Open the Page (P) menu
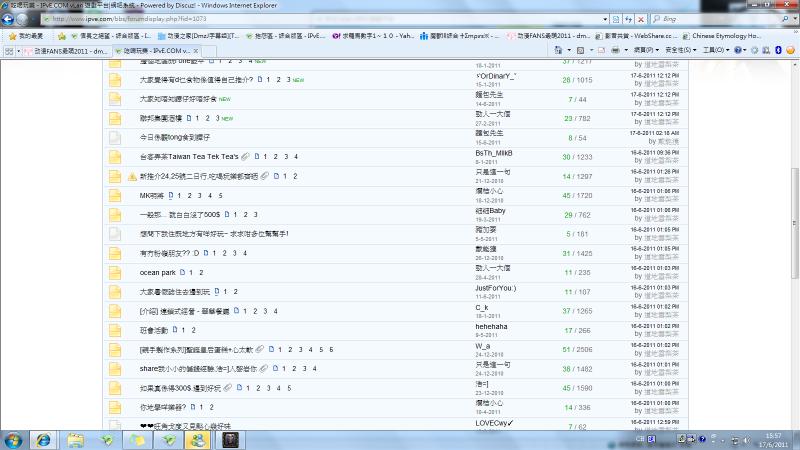The image size is (800, 450). (x=646, y=50)
